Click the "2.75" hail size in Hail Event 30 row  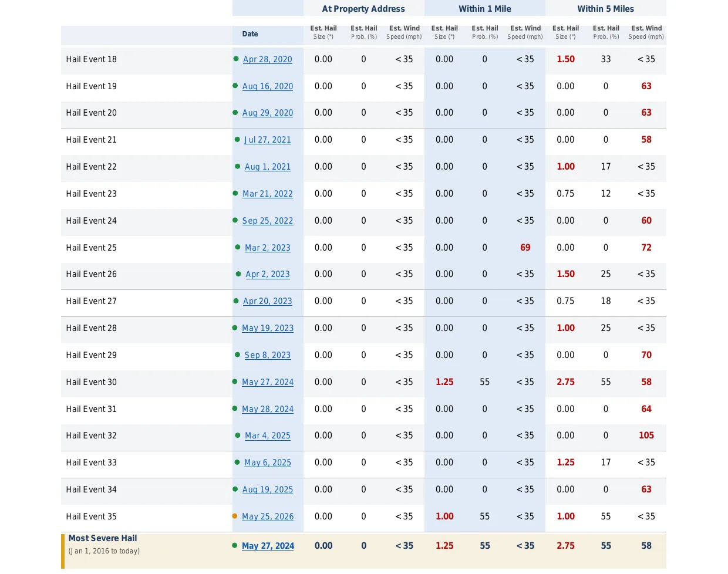pyautogui.click(x=566, y=382)
